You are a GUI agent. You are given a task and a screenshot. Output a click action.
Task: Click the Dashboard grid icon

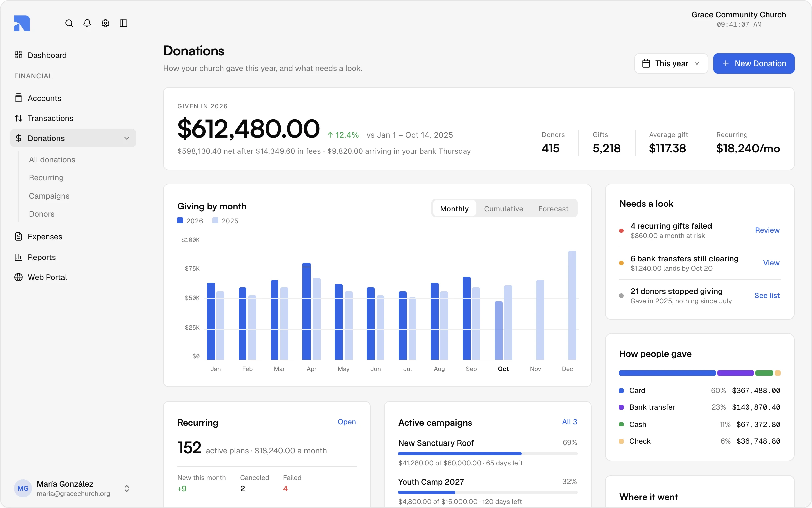click(x=18, y=55)
